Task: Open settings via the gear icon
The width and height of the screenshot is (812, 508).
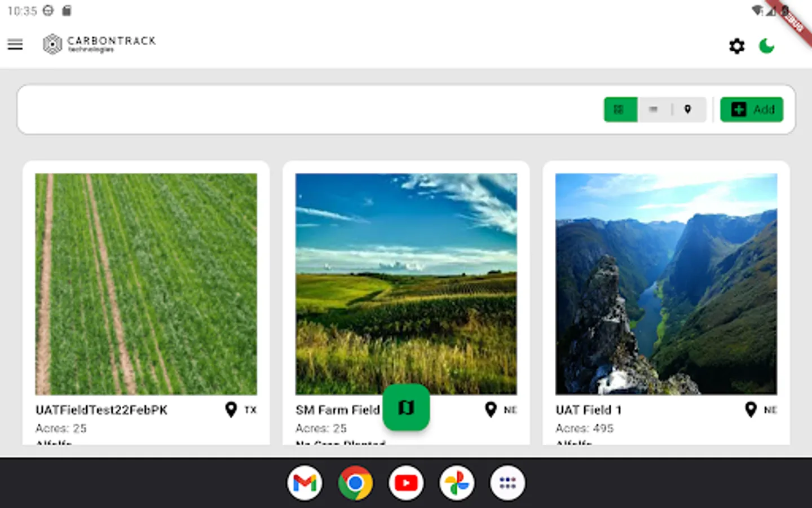Action: pyautogui.click(x=736, y=46)
